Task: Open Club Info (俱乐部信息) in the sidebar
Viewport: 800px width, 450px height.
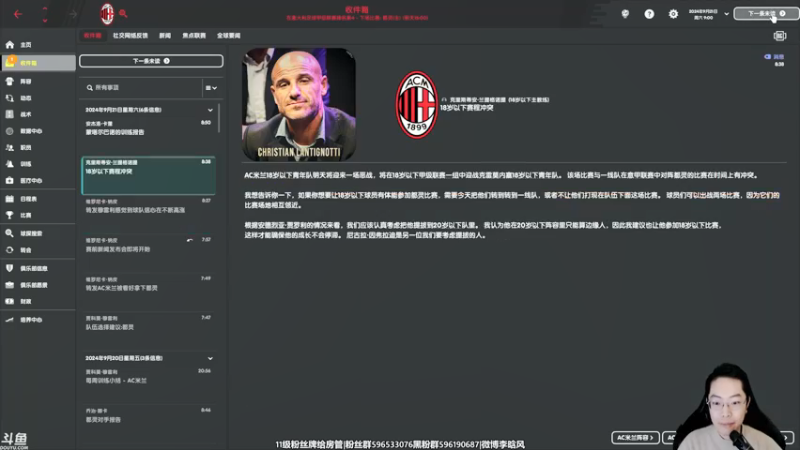Action: pyautogui.click(x=38, y=268)
